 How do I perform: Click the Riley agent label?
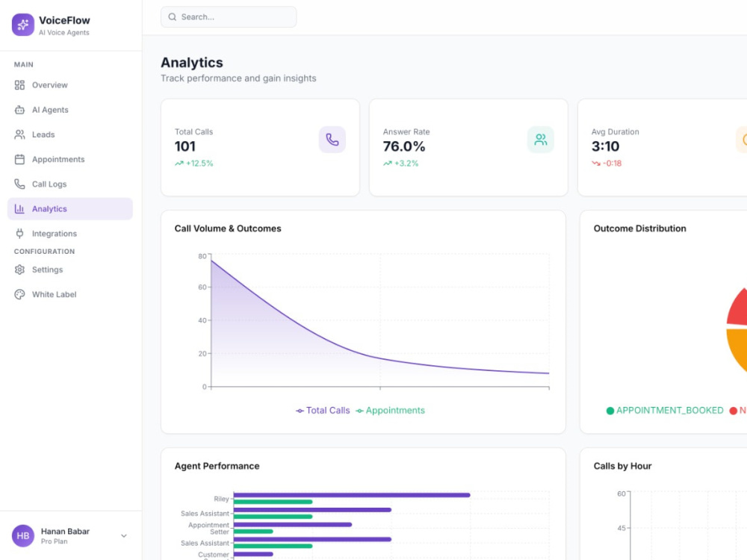(221, 499)
